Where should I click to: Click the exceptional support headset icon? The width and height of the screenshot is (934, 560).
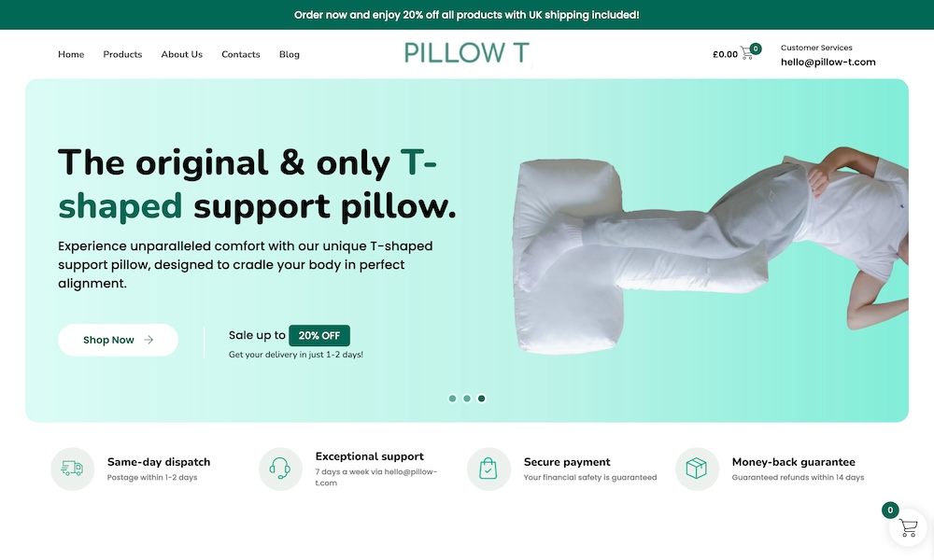pos(280,469)
